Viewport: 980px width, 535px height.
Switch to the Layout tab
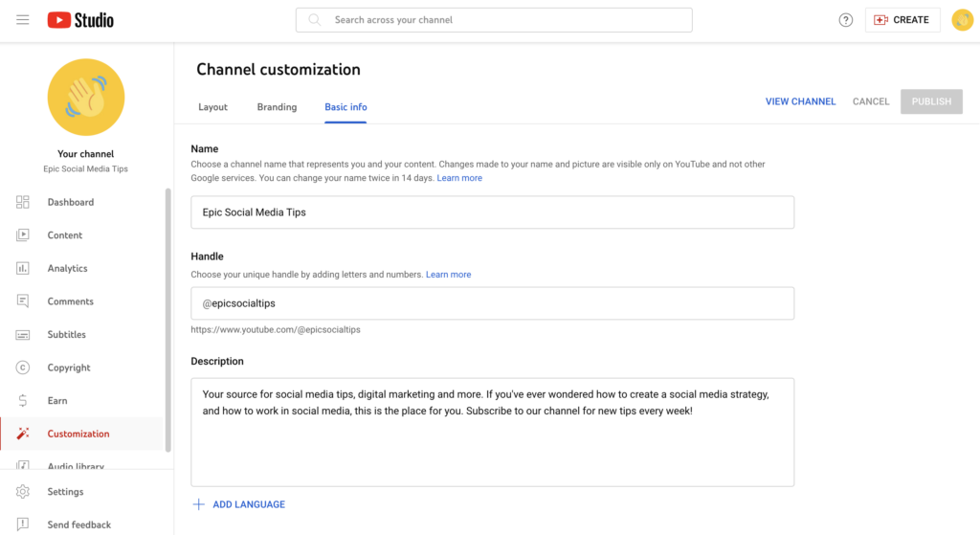212,107
